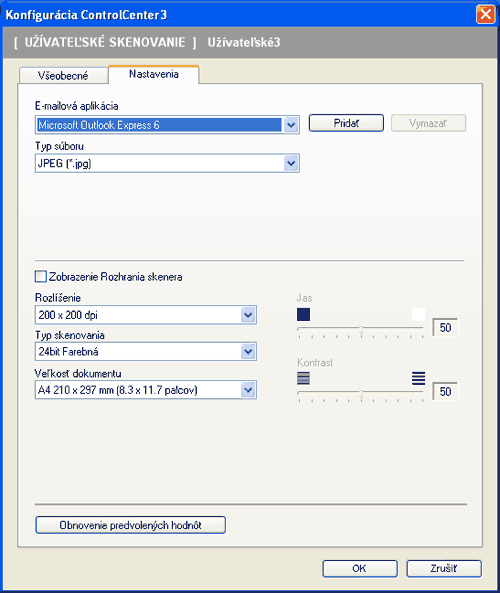The image size is (500, 593).
Task: Close the ControlCenter3 configuration window
Action: point(486,15)
